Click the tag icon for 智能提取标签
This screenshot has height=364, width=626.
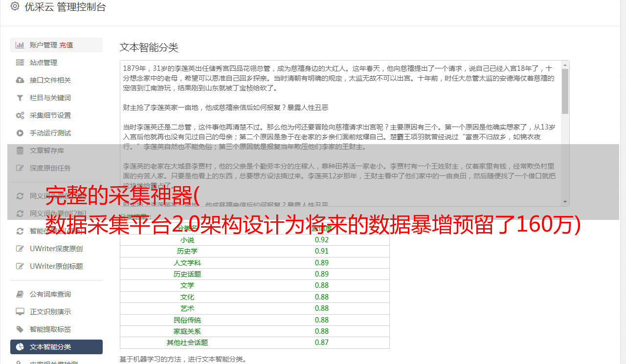pos(20,329)
